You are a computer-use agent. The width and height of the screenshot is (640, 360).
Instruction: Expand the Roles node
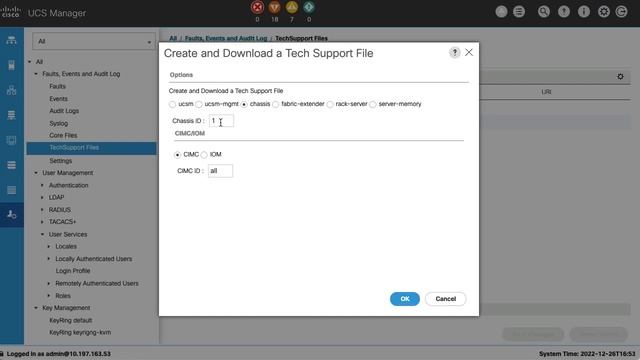click(49, 296)
